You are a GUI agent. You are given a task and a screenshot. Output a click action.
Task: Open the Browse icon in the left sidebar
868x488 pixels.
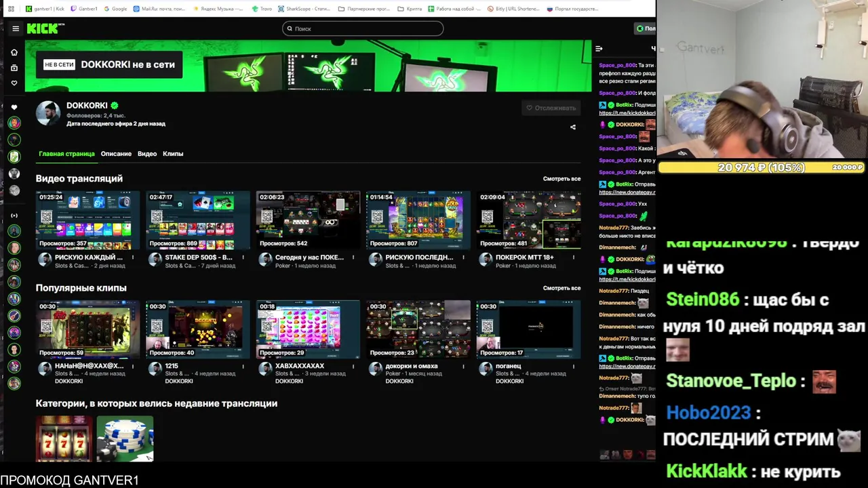14,68
